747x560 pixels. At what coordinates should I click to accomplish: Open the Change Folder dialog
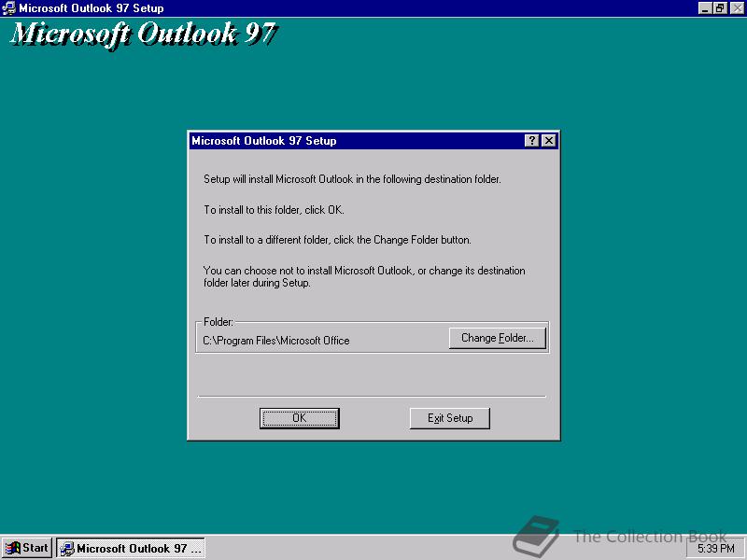[x=498, y=338]
